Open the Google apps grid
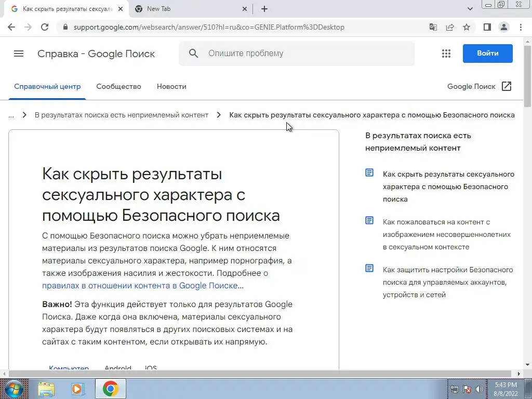 pos(446,54)
